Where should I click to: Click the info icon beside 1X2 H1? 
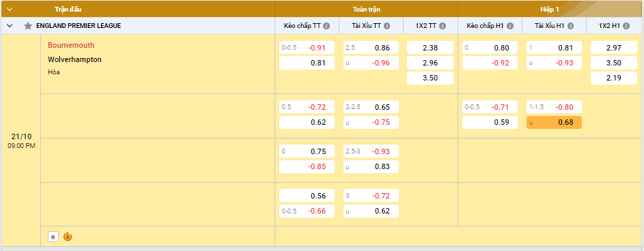click(x=626, y=26)
